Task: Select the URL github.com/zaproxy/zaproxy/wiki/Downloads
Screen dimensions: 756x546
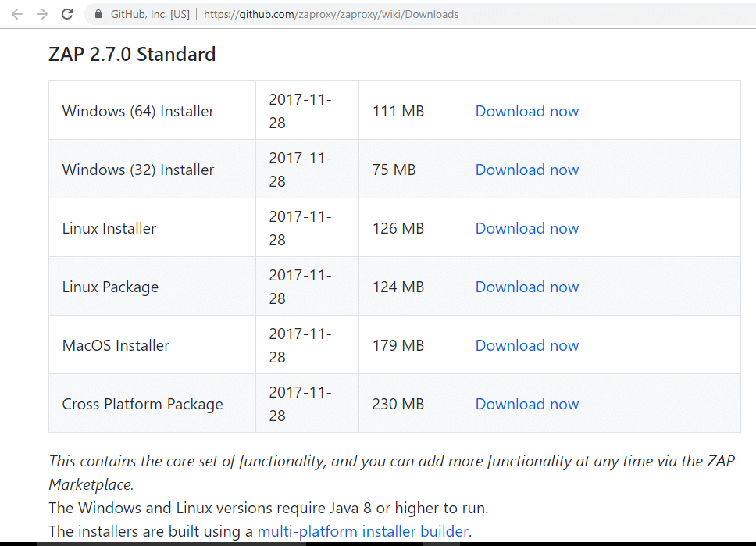Action: (x=331, y=14)
